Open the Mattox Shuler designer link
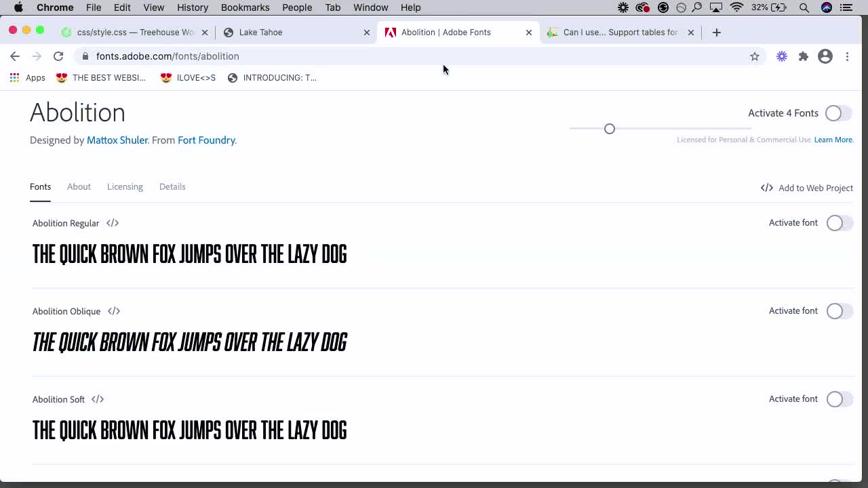The image size is (868, 488). click(117, 140)
